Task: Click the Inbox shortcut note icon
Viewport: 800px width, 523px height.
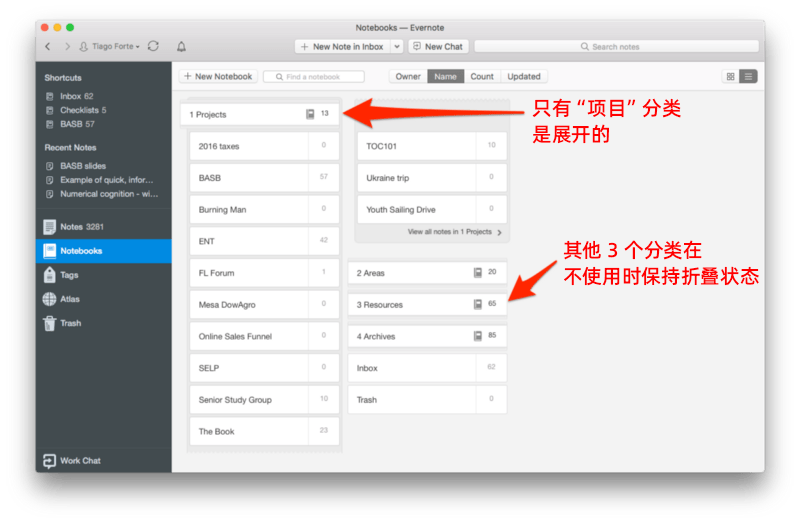Action: 49,96
